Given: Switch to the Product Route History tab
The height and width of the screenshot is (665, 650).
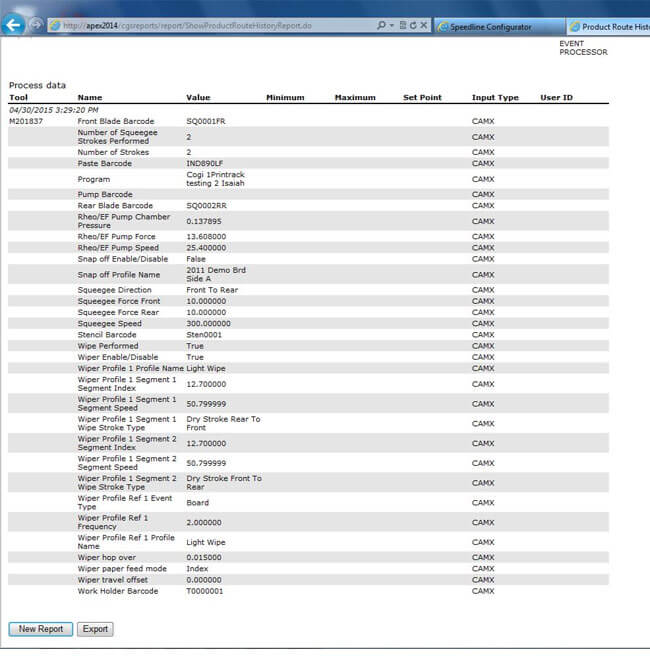Looking at the screenshot, I should [614, 27].
